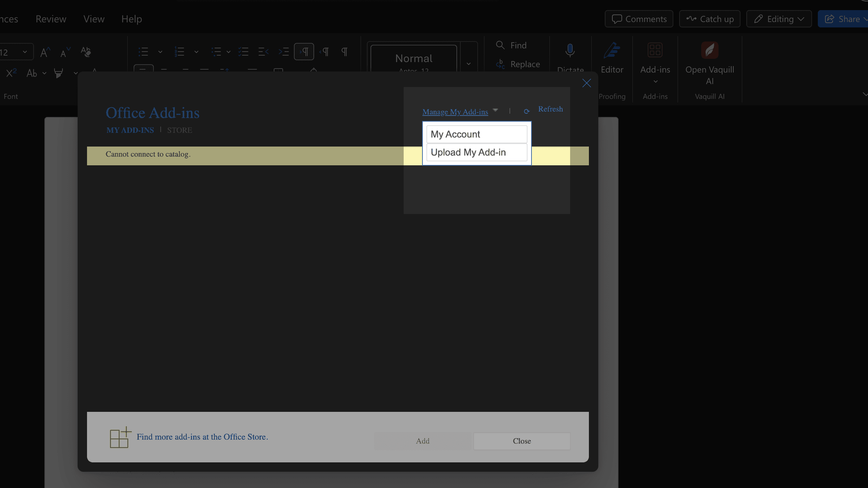Viewport: 868px width, 488px height.
Task: Expand the Styles gallery dropdown
Action: tap(468, 64)
